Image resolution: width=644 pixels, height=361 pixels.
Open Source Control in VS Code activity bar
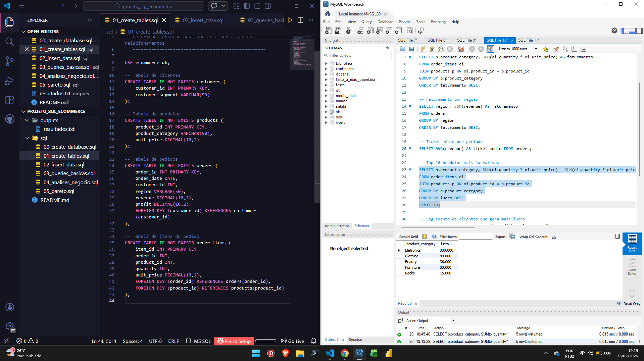[10, 61]
